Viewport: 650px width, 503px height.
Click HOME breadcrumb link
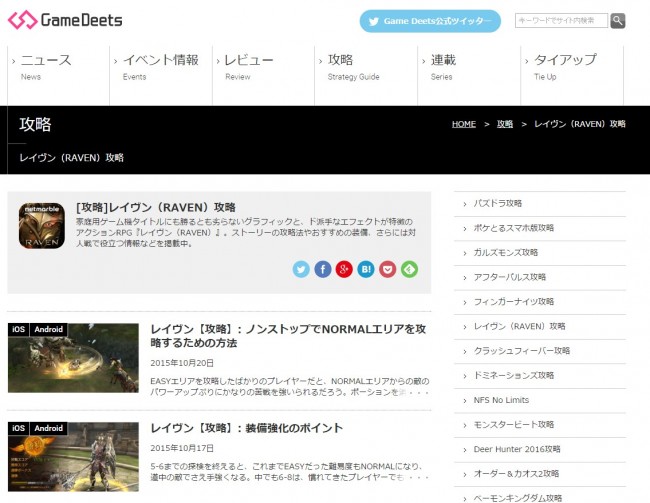[463, 124]
